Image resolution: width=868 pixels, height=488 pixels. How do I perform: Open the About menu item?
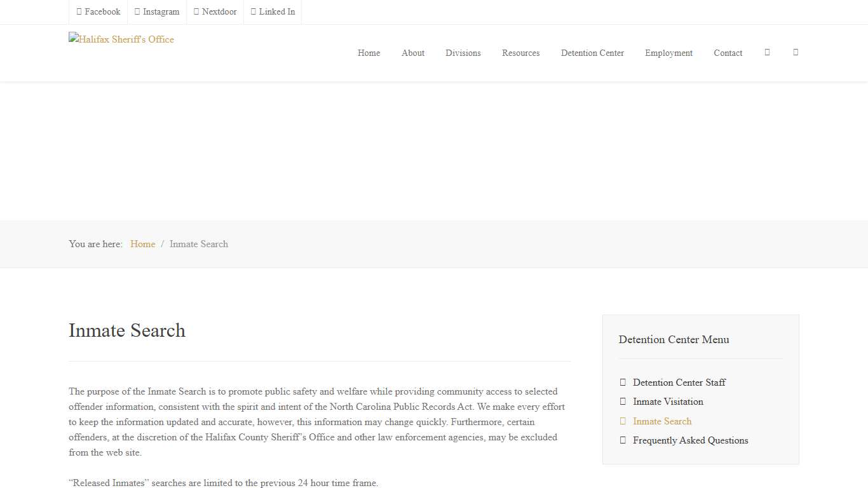[413, 53]
